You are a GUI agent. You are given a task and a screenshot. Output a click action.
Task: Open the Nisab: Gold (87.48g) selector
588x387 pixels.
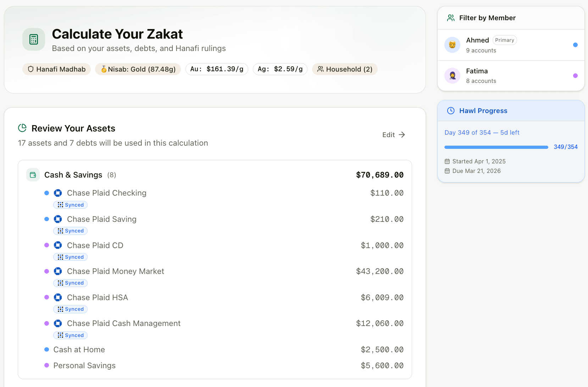pos(138,69)
